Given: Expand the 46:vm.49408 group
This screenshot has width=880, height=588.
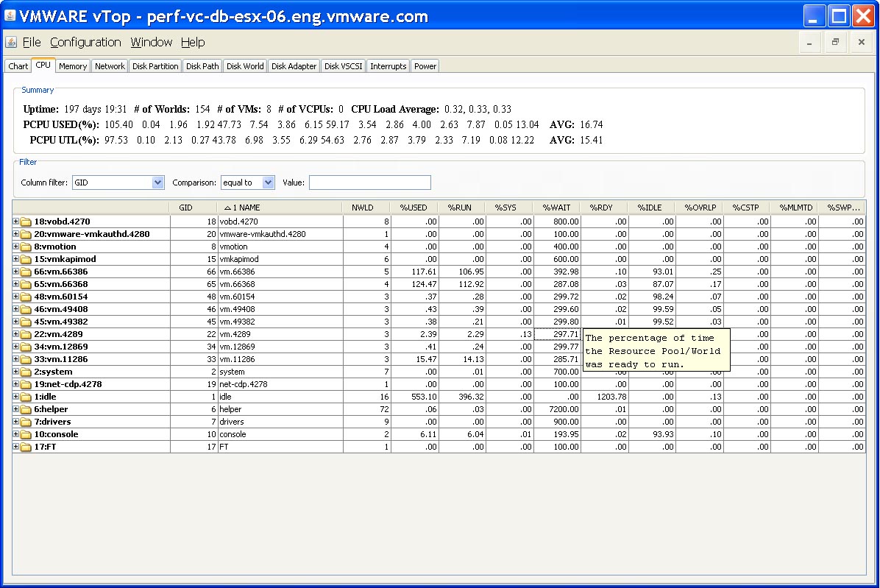Looking at the screenshot, I should click(x=16, y=308).
